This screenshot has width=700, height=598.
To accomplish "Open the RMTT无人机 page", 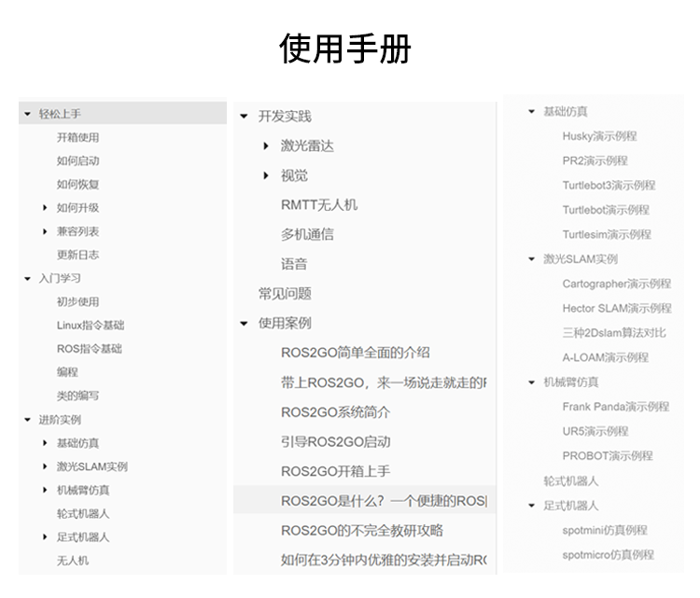I will point(319,205).
